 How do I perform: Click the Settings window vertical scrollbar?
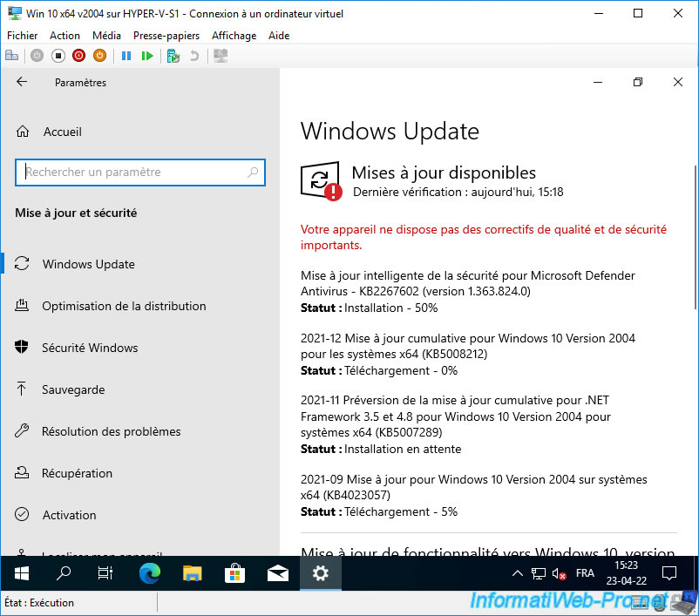(695, 238)
